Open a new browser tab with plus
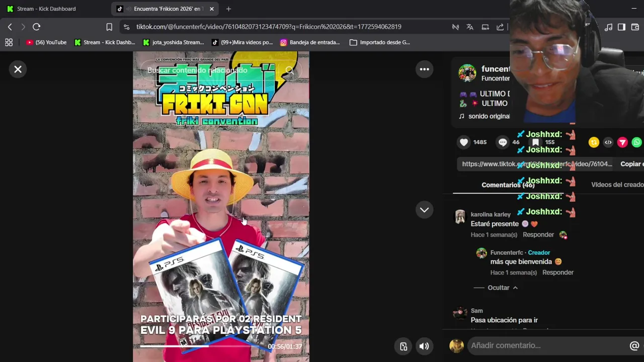 [228, 9]
